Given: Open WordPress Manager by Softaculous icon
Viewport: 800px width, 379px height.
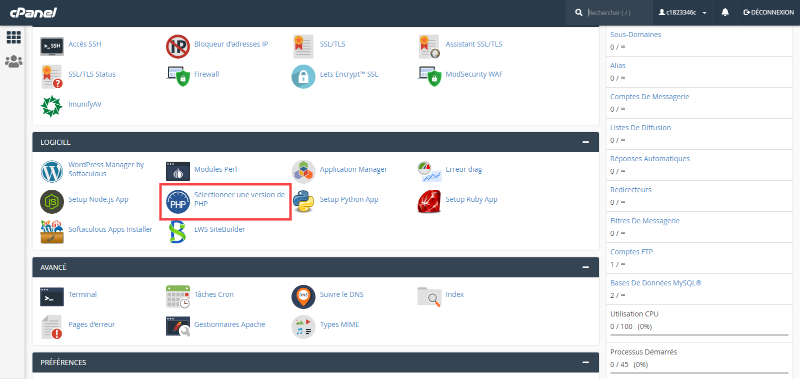Looking at the screenshot, I should (x=52, y=171).
